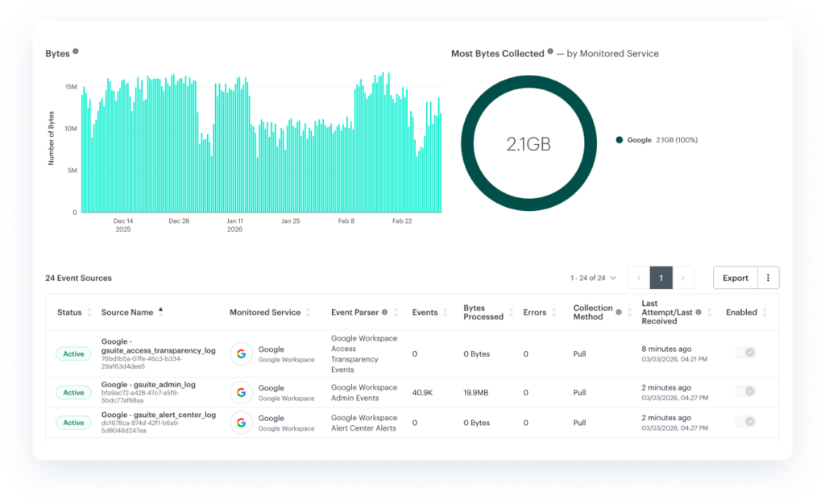This screenshot has width=825, height=504.
Task: Click Last Attempt/Last Received info icon
Action: [x=699, y=312]
